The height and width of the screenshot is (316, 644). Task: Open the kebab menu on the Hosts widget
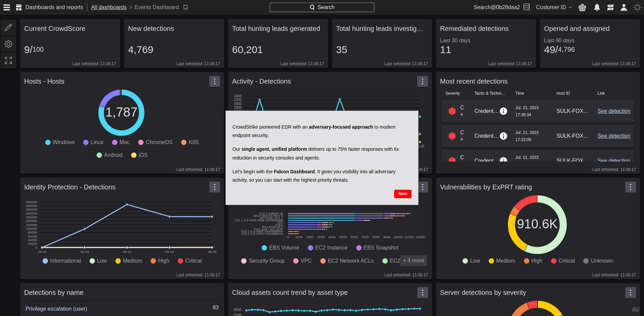(x=214, y=81)
